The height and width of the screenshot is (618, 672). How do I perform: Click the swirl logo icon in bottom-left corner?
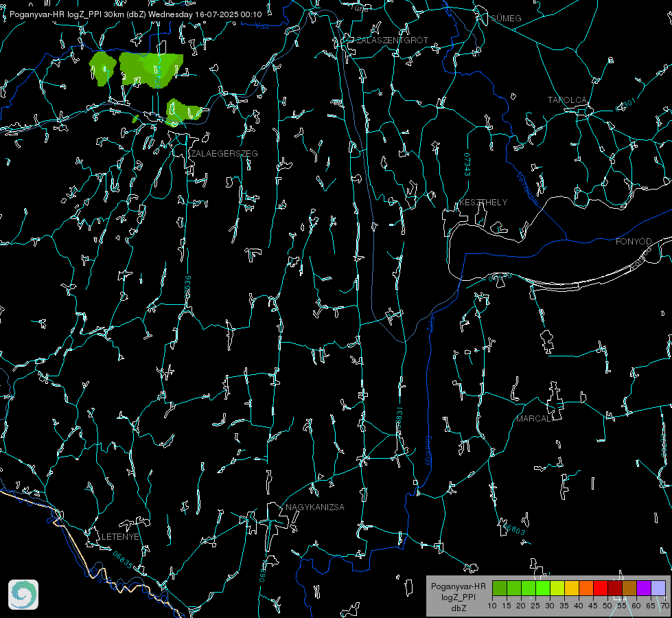(23, 595)
